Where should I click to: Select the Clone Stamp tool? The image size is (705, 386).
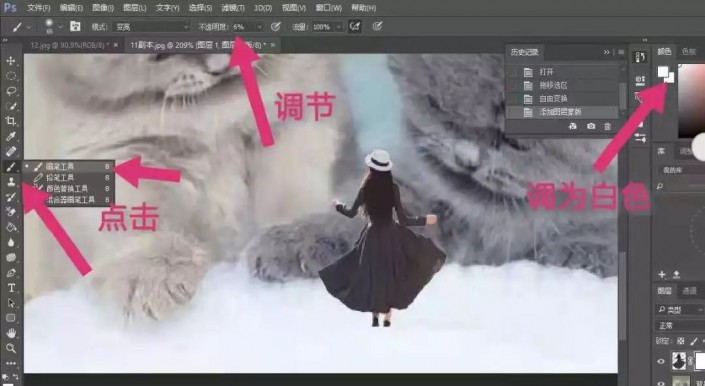[11, 182]
